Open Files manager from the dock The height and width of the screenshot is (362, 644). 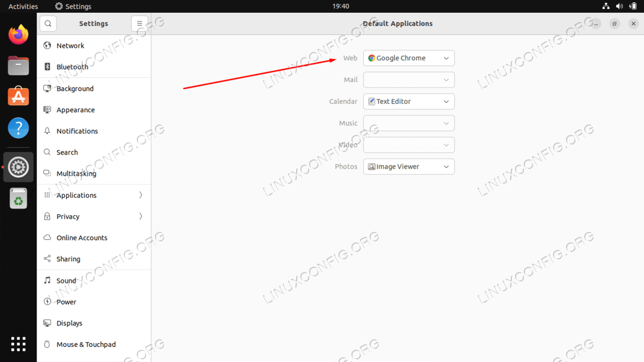coord(18,66)
